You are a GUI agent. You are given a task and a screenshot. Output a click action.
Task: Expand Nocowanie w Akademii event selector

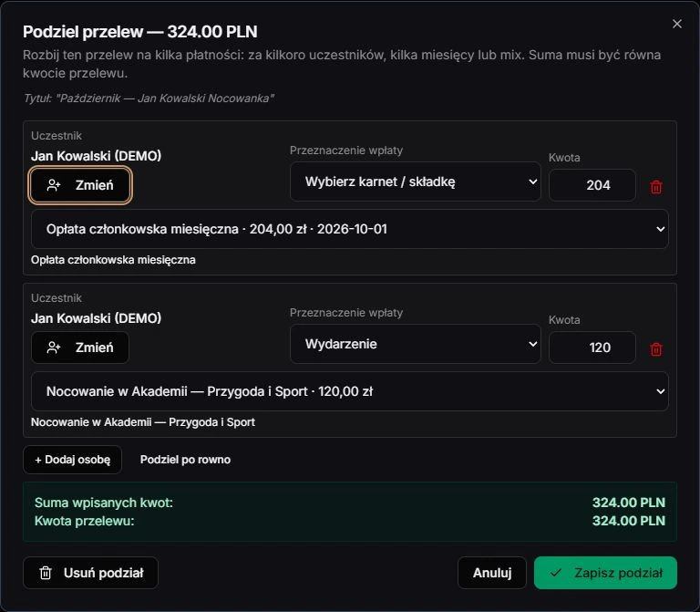point(350,391)
